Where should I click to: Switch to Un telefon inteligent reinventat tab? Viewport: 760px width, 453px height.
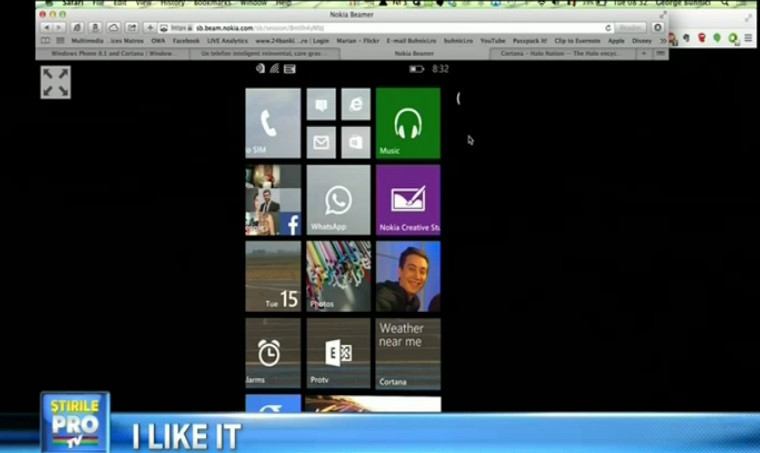(x=264, y=53)
